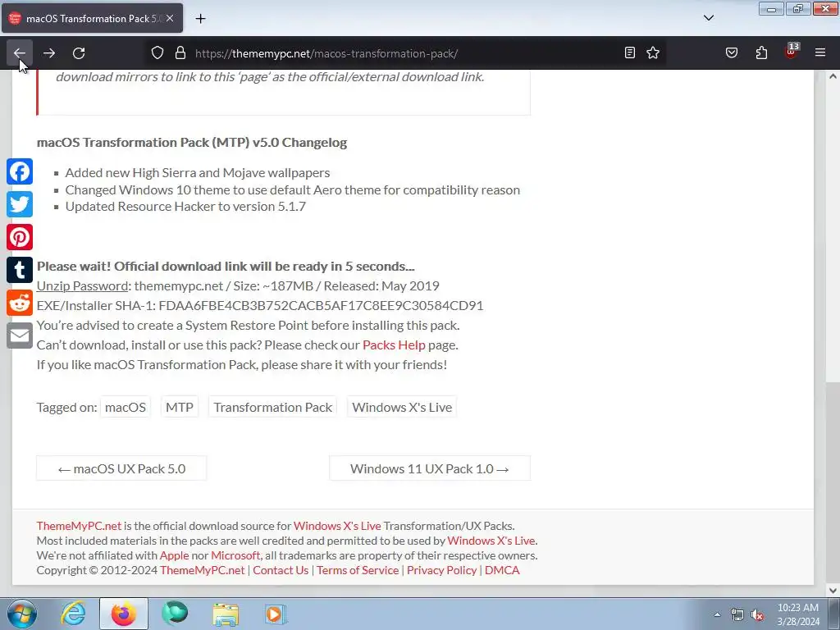The width and height of the screenshot is (840, 630).
Task: Open the Unzip Password link
Action: click(x=82, y=286)
